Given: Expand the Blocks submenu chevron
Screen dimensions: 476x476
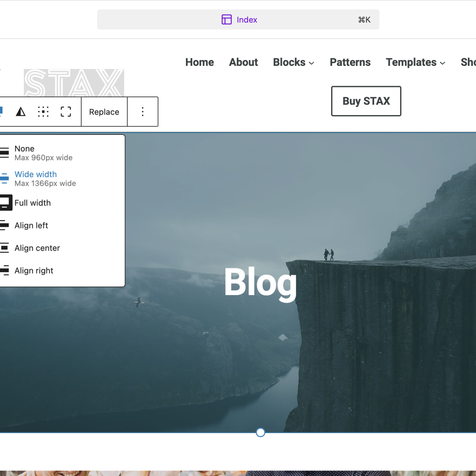Looking at the screenshot, I should click(x=311, y=63).
